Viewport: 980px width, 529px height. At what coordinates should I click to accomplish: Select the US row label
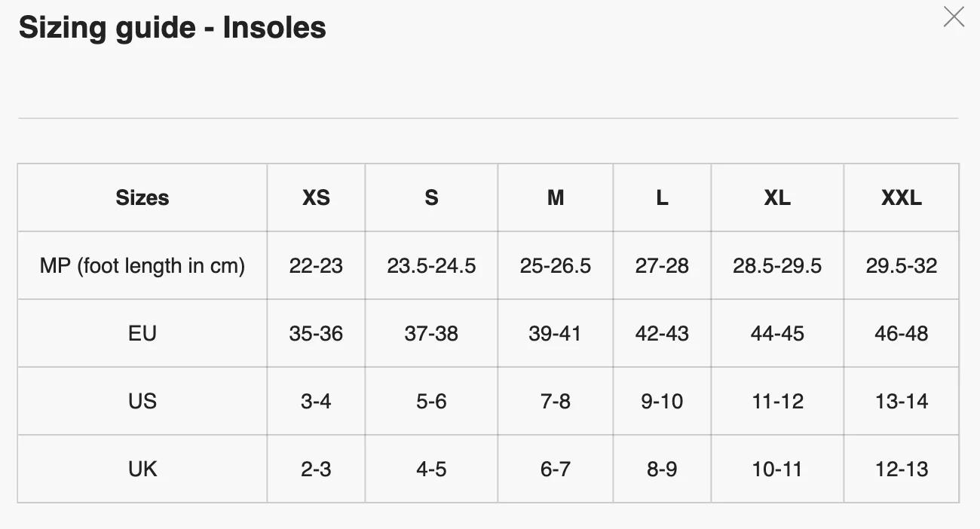tap(142, 401)
